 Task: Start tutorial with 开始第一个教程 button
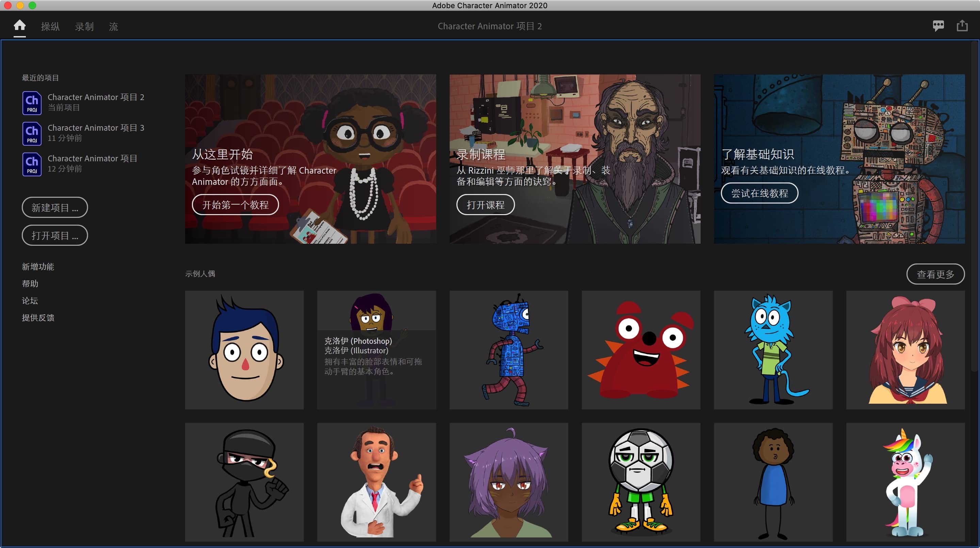235,205
